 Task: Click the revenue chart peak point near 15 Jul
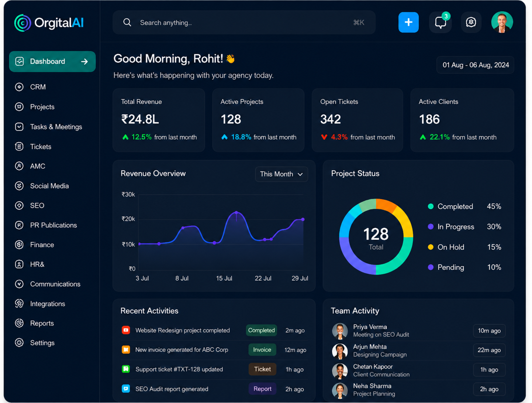[x=236, y=212]
